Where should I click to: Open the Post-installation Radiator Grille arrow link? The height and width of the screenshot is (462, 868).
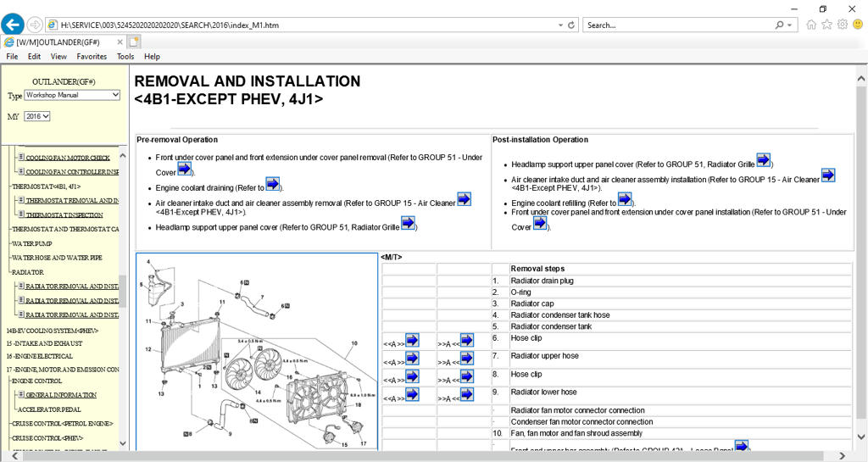coord(764,160)
